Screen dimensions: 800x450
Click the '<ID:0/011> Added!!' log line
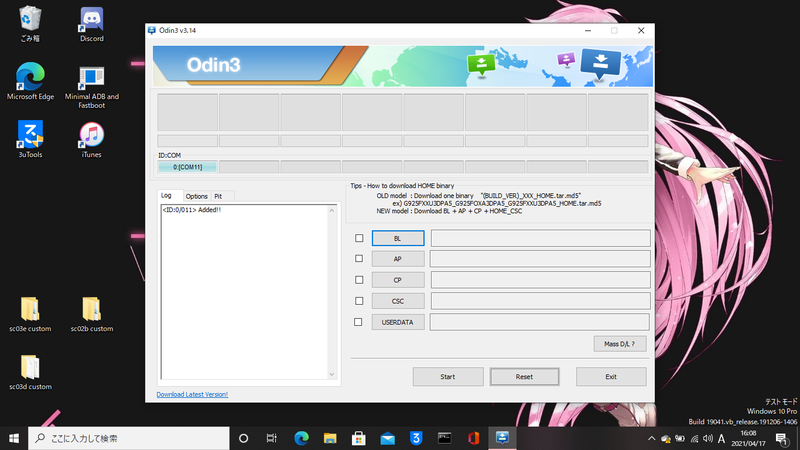[x=192, y=210]
